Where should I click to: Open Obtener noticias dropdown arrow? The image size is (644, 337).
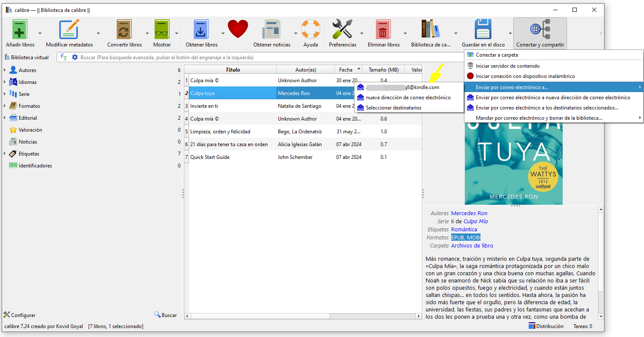[296, 33]
